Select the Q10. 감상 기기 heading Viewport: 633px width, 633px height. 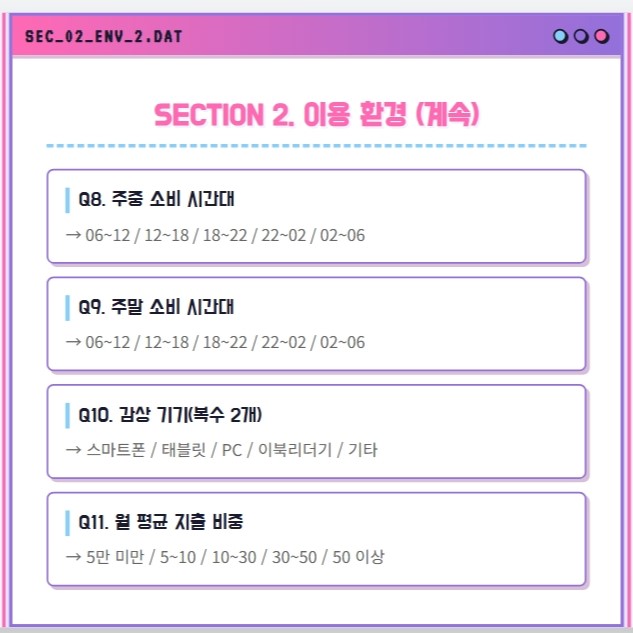click(x=170, y=415)
